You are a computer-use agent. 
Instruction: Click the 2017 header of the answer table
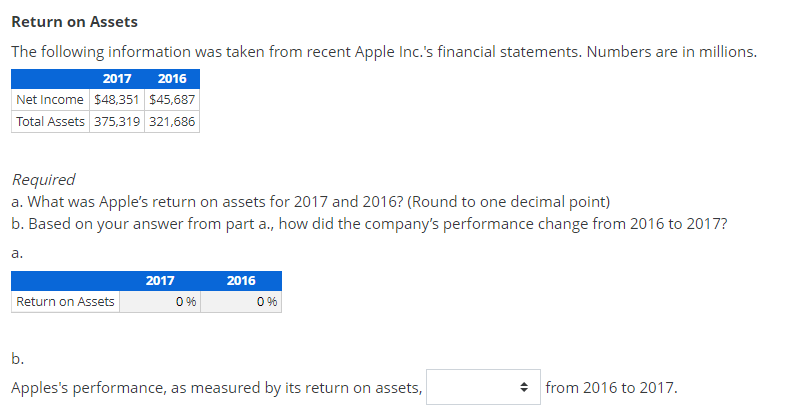coord(159,281)
